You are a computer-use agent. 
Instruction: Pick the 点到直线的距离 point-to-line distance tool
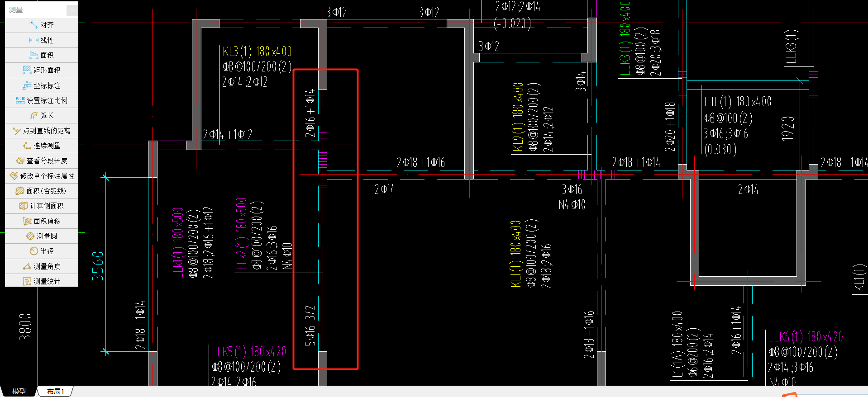[42, 131]
